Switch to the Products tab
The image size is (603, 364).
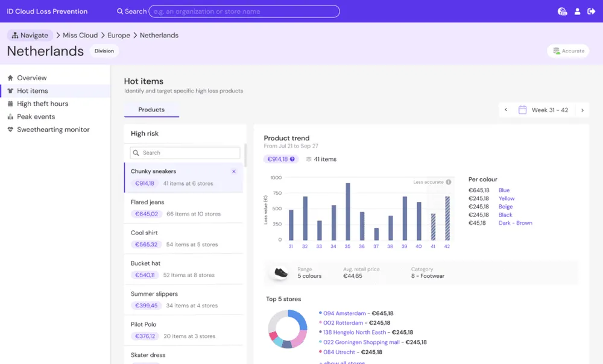pos(151,110)
